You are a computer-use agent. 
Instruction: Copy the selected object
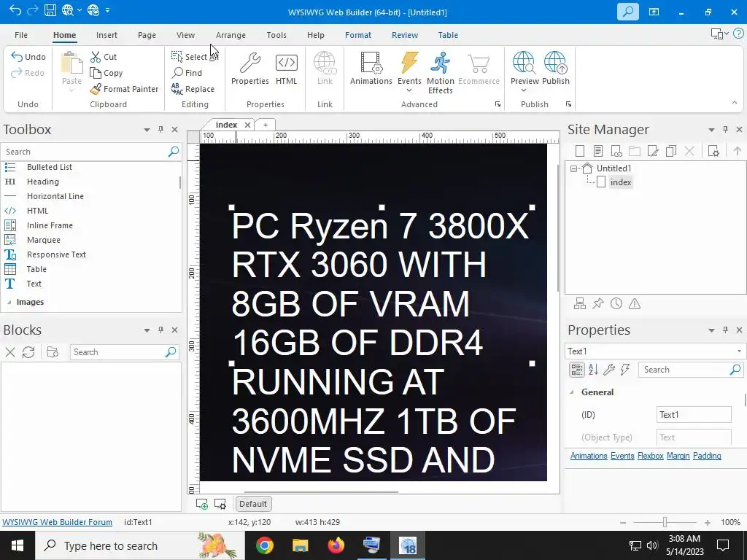point(107,73)
